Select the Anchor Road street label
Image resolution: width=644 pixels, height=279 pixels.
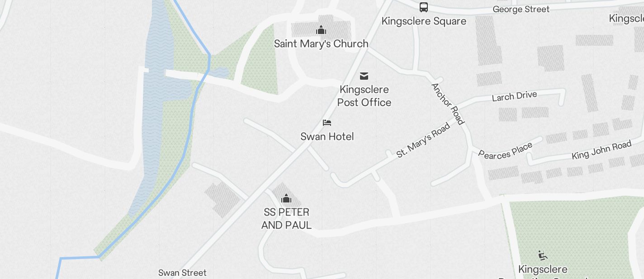pos(448,104)
